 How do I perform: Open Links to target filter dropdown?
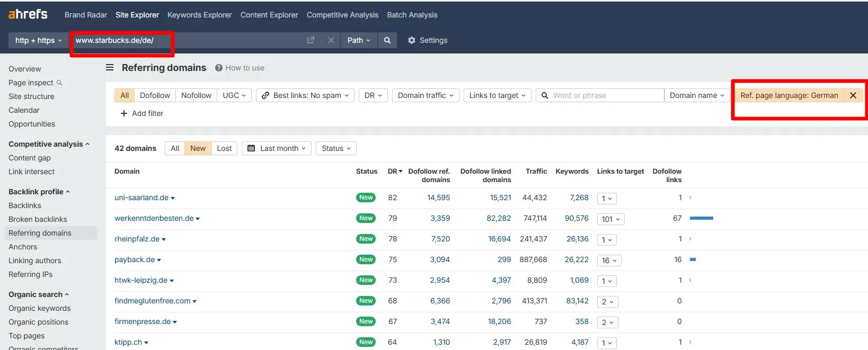[497, 95]
